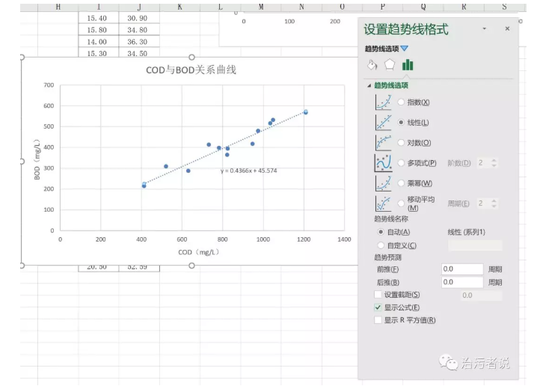Open the Effects pentagon tab

[390, 65]
